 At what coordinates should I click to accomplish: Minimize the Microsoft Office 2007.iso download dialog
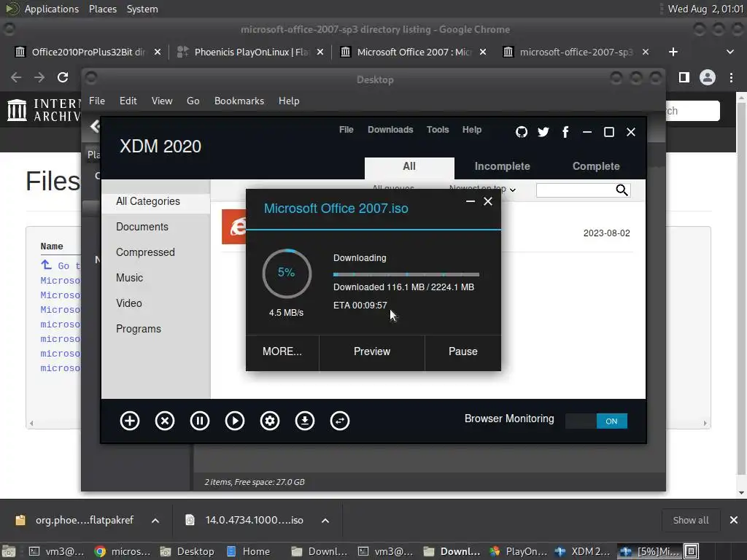click(471, 201)
